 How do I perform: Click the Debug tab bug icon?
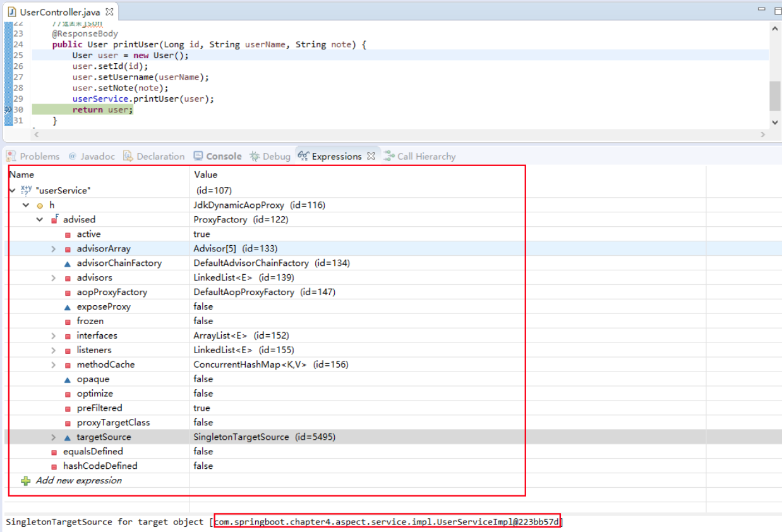point(255,156)
